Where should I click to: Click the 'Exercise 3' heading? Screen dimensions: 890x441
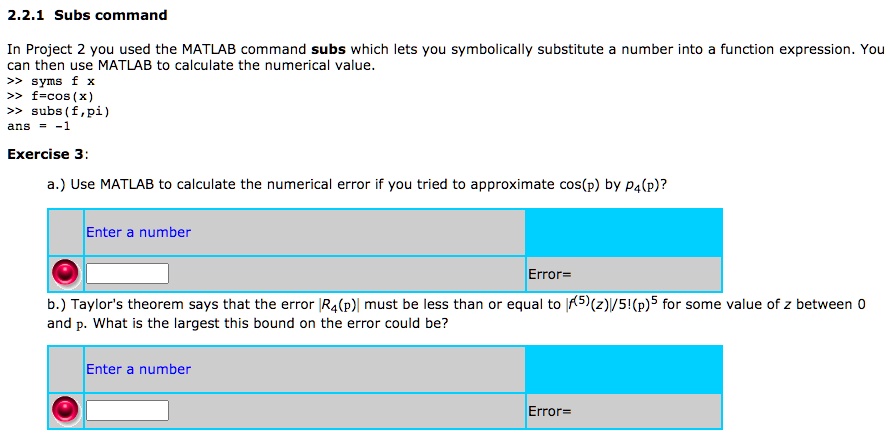(47, 154)
